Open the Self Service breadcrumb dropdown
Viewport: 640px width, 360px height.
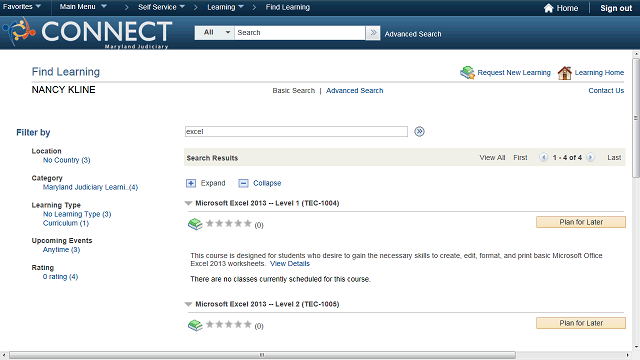coord(161,7)
